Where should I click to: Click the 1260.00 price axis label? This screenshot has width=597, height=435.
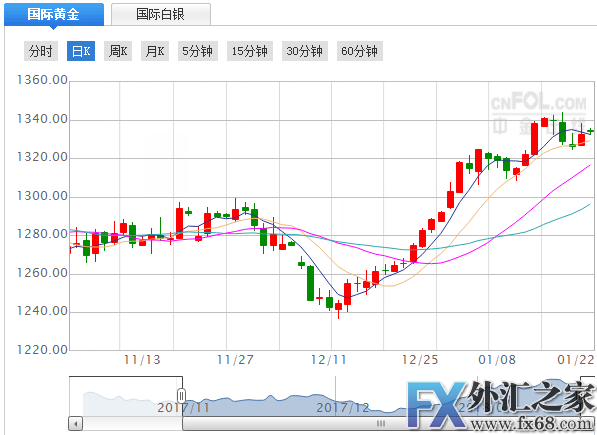[x=42, y=273]
